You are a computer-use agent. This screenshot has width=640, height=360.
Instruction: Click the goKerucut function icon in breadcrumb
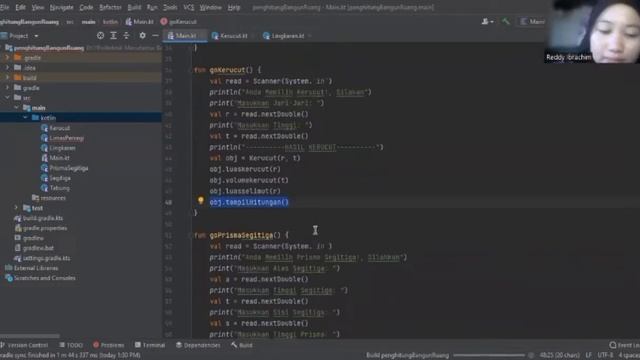point(164,22)
